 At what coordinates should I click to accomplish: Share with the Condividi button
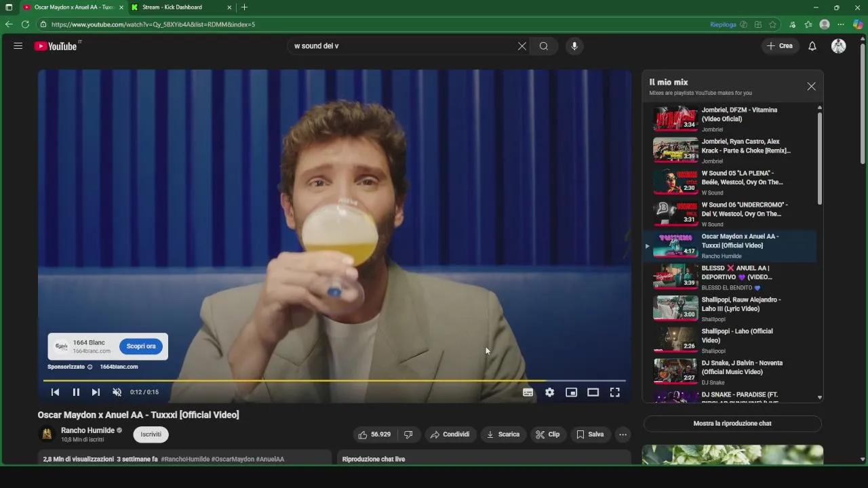point(450,434)
